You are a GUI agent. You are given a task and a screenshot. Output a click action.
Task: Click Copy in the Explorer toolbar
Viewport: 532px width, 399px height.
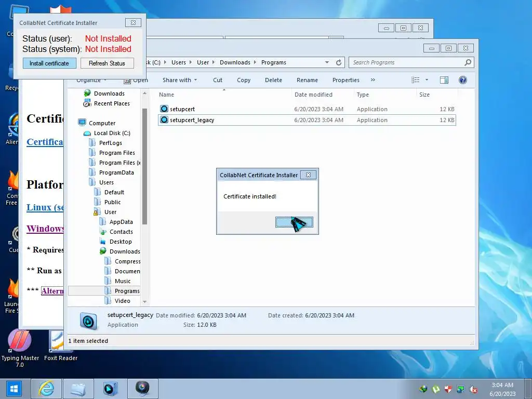click(x=244, y=80)
